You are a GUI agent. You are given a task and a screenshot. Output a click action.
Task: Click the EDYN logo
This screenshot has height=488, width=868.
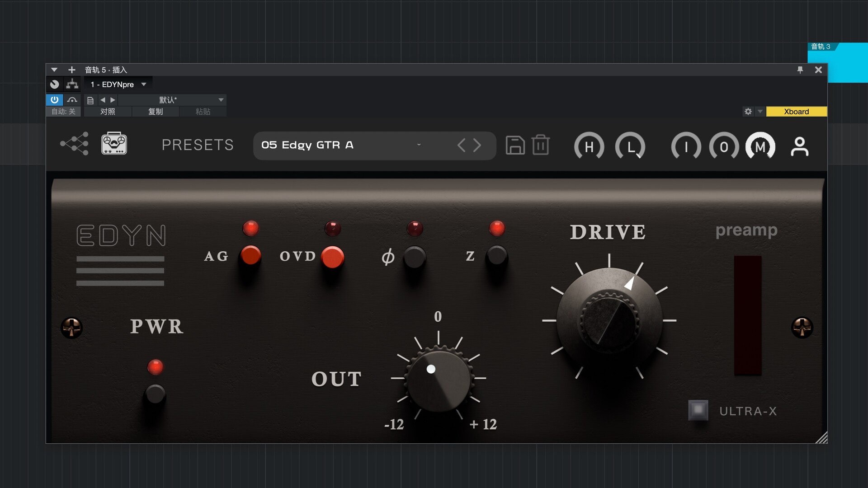[x=121, y=235]
